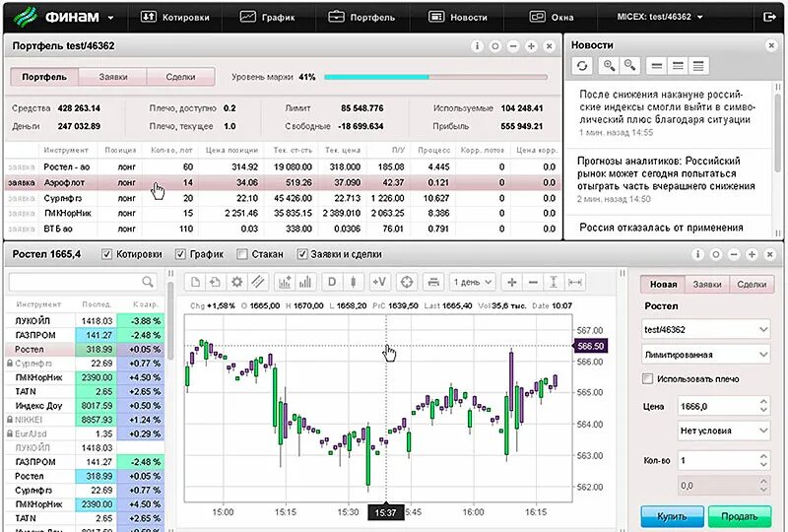Click the new document icon in chart toolbar
This screenshot has height=532, width=788.
pos(195,282)
